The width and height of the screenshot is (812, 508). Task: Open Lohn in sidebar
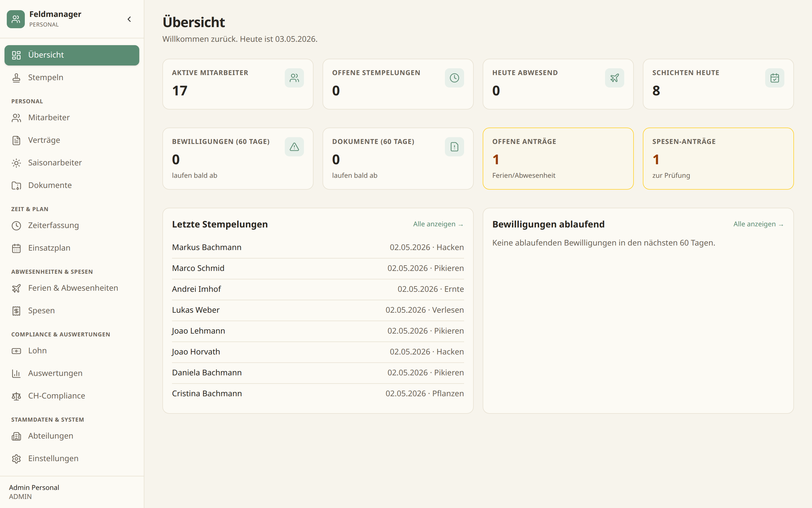tap(72, 351)
